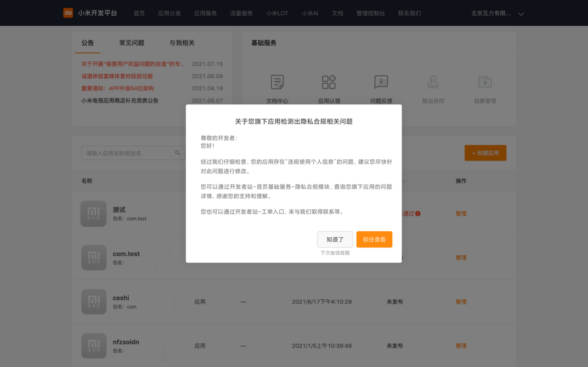Image resolution: width=588 pixels, height=367 pixels.
Task: Open the 联系我们 menu
Action: click(x=410, y=13)
